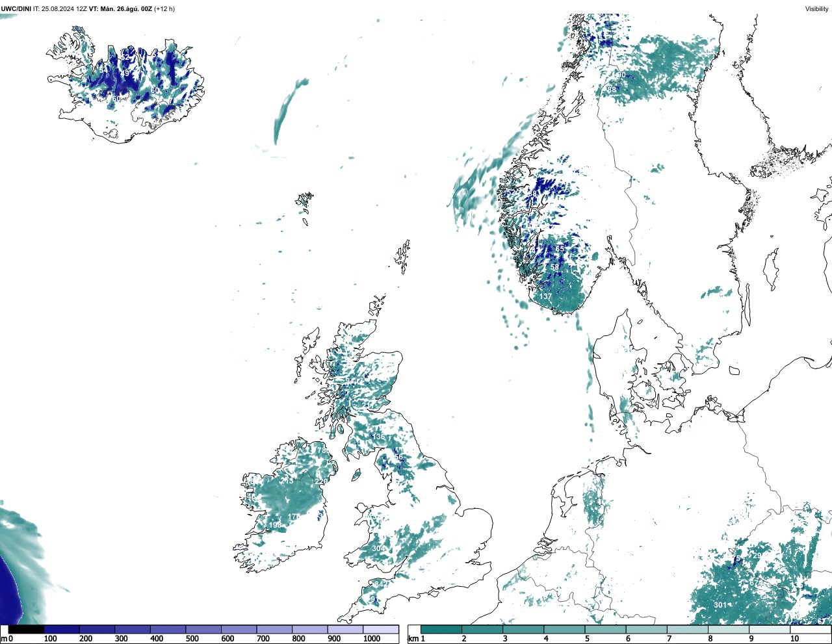Click the '198' value in southwest Ireland

click(x=275, y=525)
